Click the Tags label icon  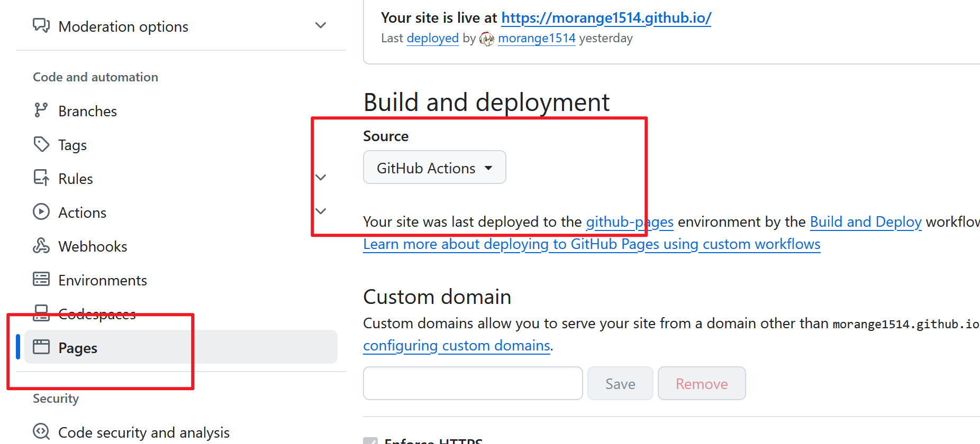[41, 144]
